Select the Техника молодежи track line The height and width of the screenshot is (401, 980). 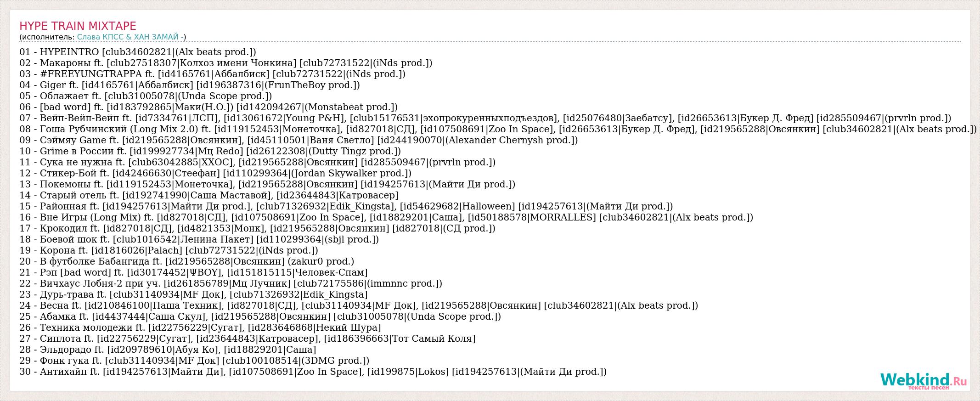[200, 328]
